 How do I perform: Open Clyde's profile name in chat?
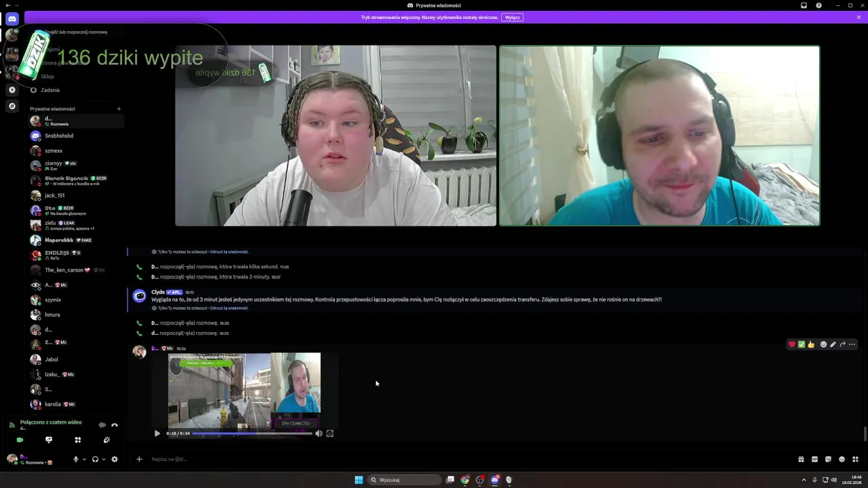158,292
